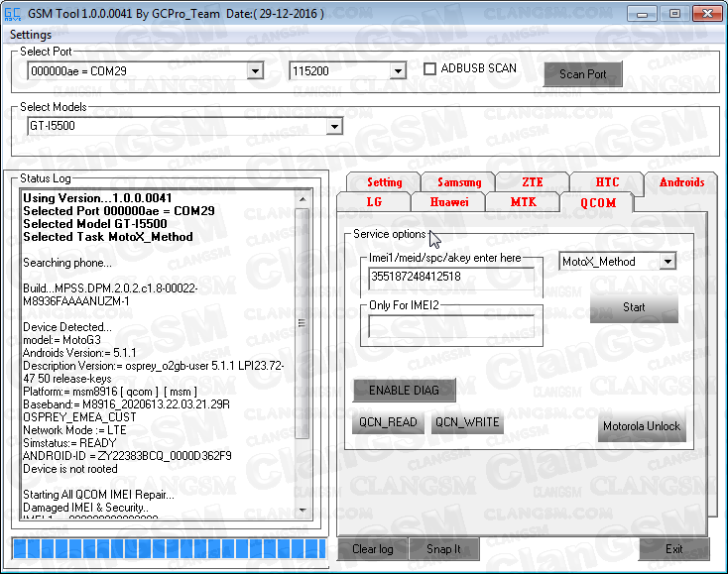Screen dimensions: 728x574
Task: Click the Motorola Unlock button
Action: (641, 426)
